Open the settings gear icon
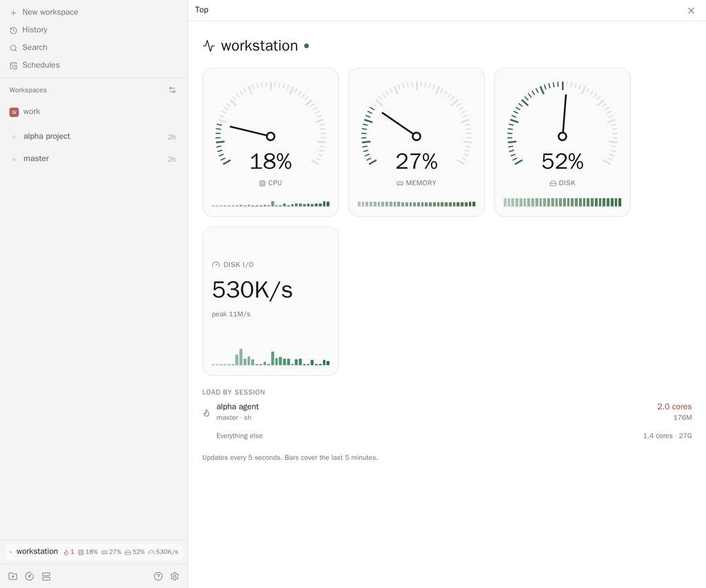706x588 pixels. point(174,576)
